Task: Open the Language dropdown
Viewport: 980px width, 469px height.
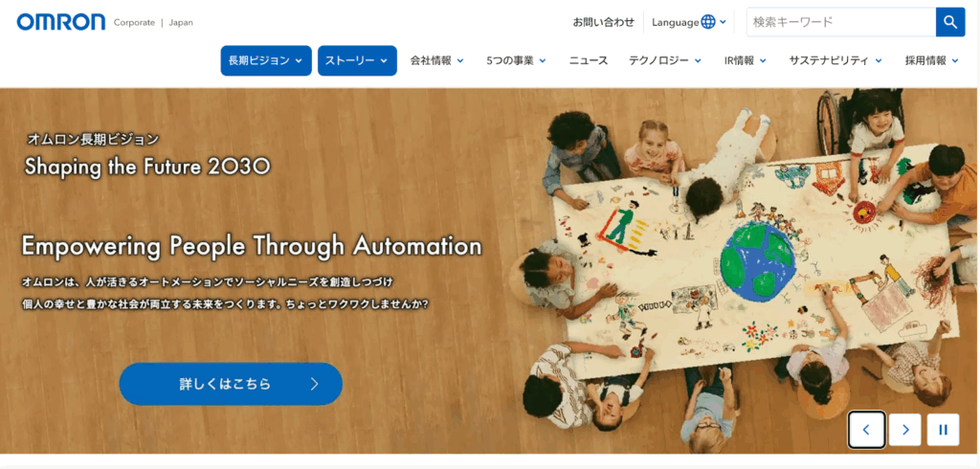Action: pos(689,22)
